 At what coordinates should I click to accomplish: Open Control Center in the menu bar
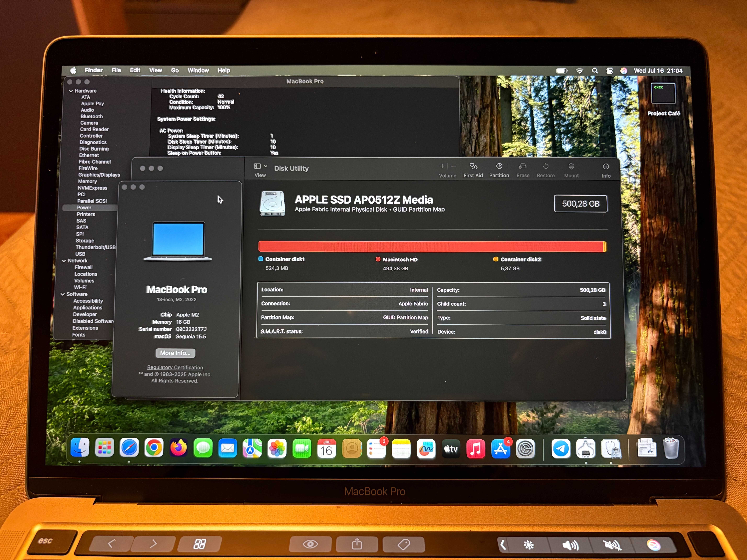610,71
